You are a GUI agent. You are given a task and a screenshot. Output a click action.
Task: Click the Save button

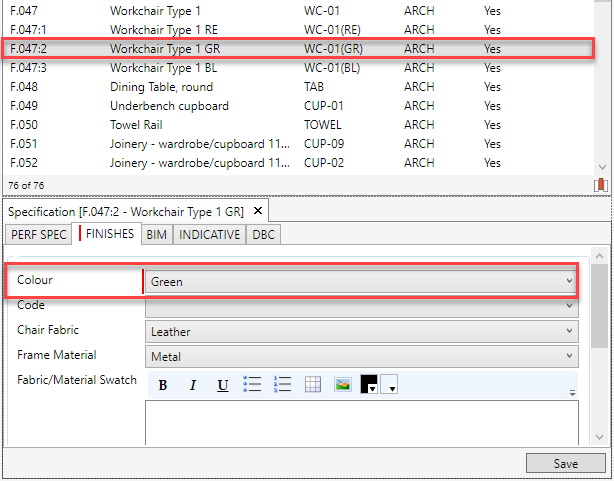tap(565, 464)
